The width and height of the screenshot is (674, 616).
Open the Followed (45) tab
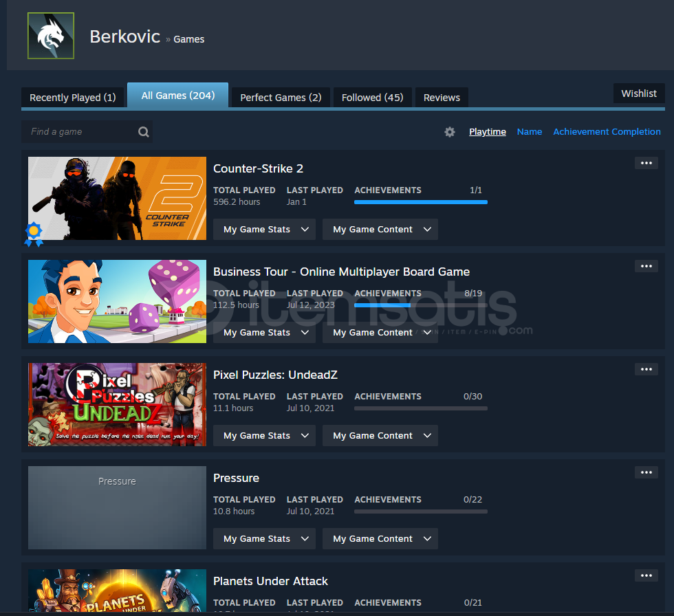click(x=372, y=98)
